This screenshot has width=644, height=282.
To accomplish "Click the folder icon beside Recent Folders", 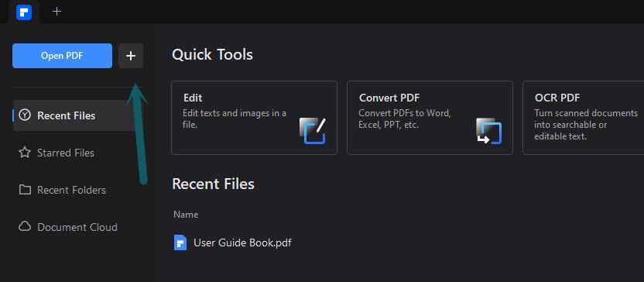I will point(25,190).
